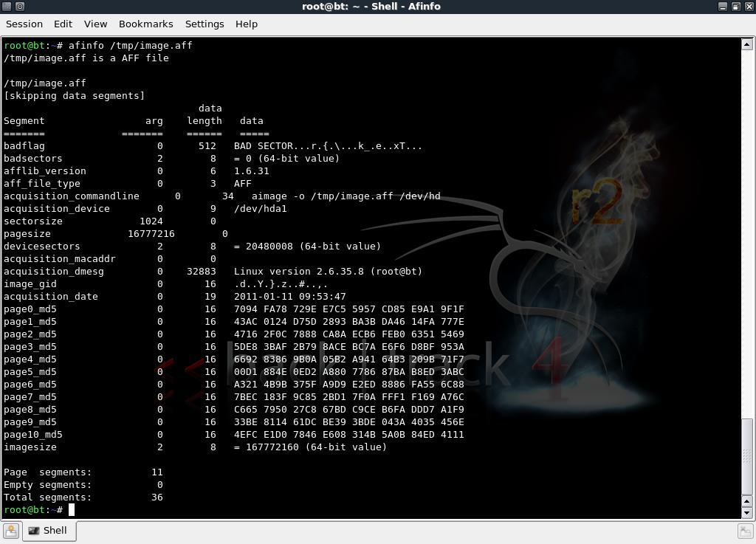Image resolution: width=756 pixels, height=544 pixels.
Task: Minimize the Afinfo shell window
Action: click(x=722, y=6)
